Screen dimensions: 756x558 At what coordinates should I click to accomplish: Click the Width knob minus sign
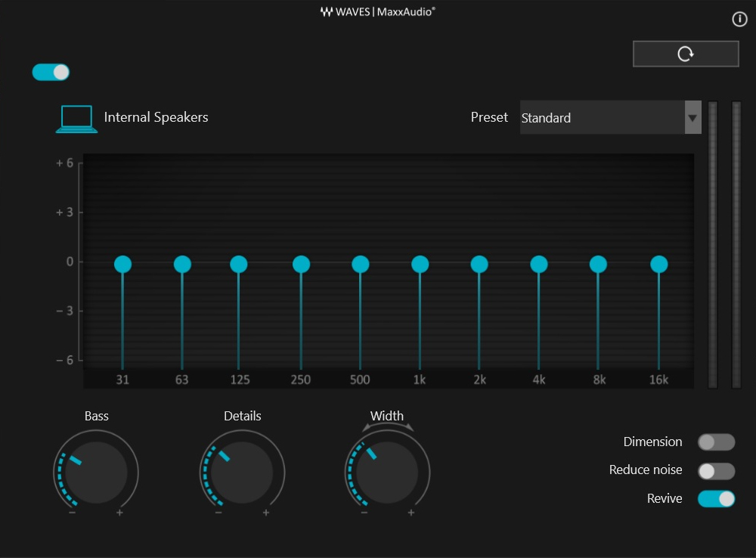click(x=364, y=512)
